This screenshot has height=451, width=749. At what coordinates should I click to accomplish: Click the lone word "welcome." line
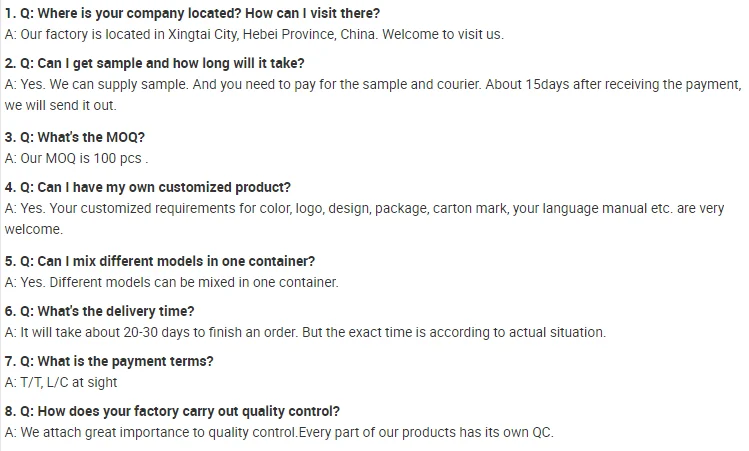coord(34,229)
